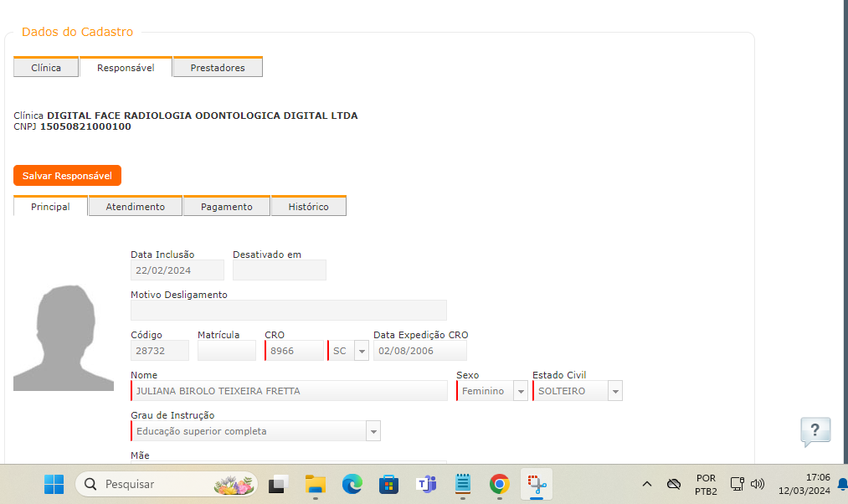Open the Estado Civil SOLTEIRO dropdown
The image size is (848, 504).
click(x=615, y=391)
